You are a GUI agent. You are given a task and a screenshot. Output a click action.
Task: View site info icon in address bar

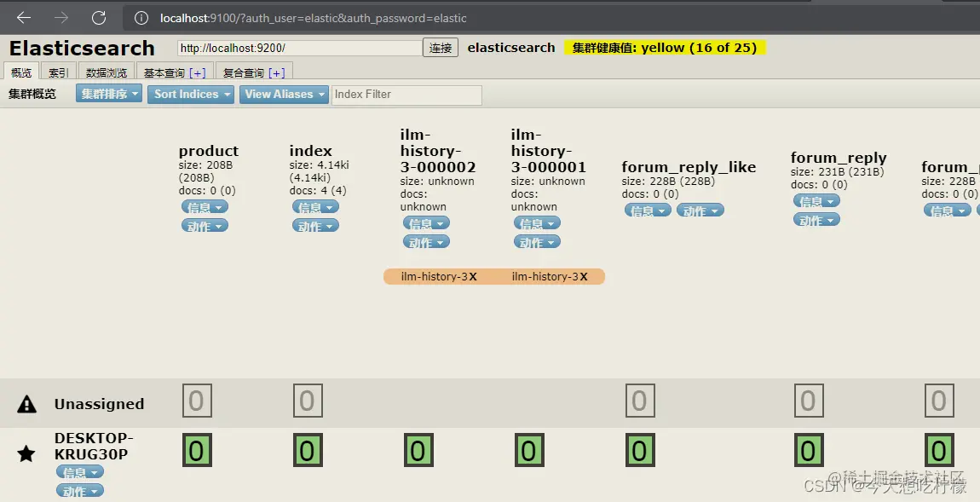pyautogui.click(x=141, y=18)
